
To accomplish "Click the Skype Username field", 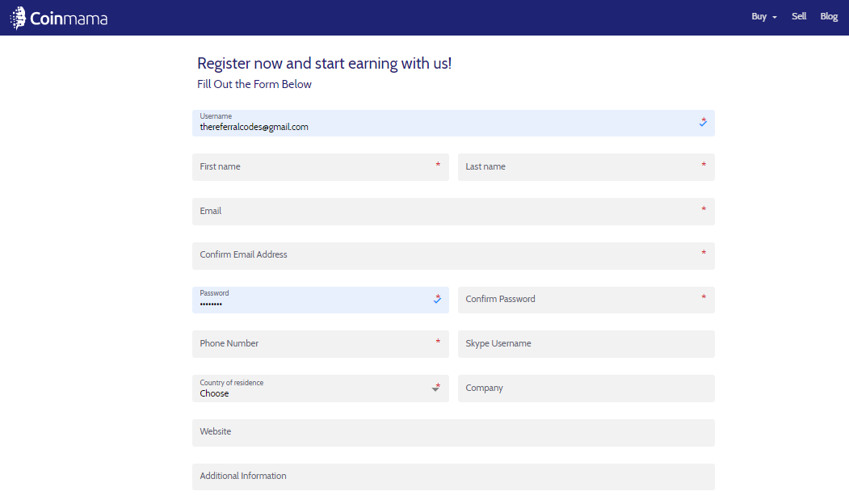I will (586, 344).
